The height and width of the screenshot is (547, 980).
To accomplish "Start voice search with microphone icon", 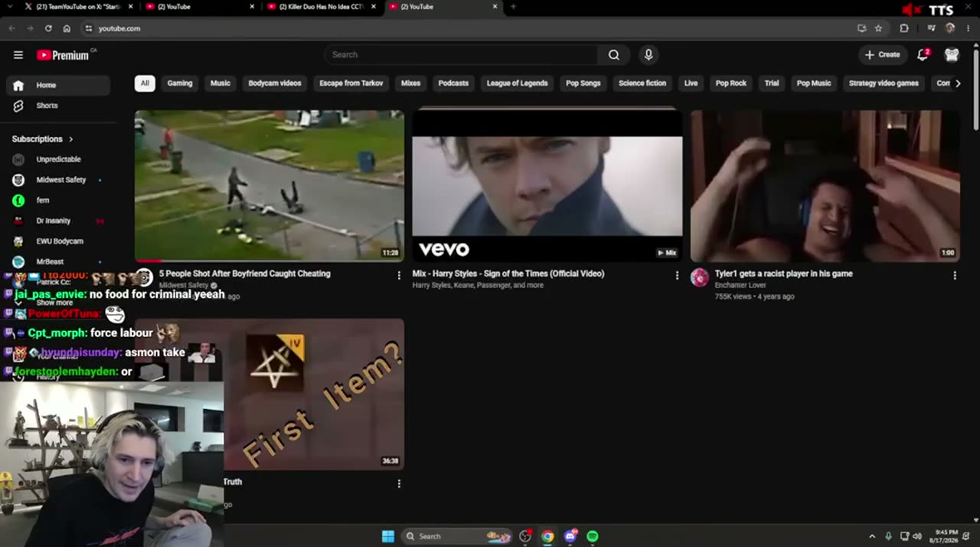I will click(x=648, y=55).
